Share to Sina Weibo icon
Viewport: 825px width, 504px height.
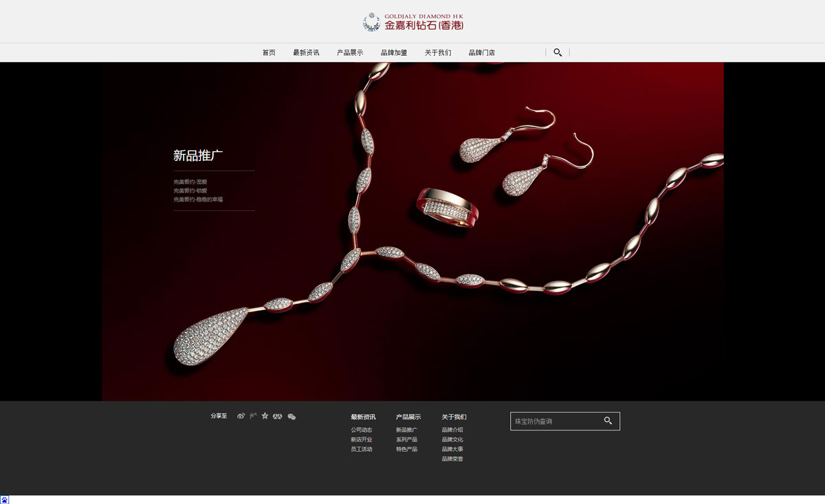coord(241,416)
